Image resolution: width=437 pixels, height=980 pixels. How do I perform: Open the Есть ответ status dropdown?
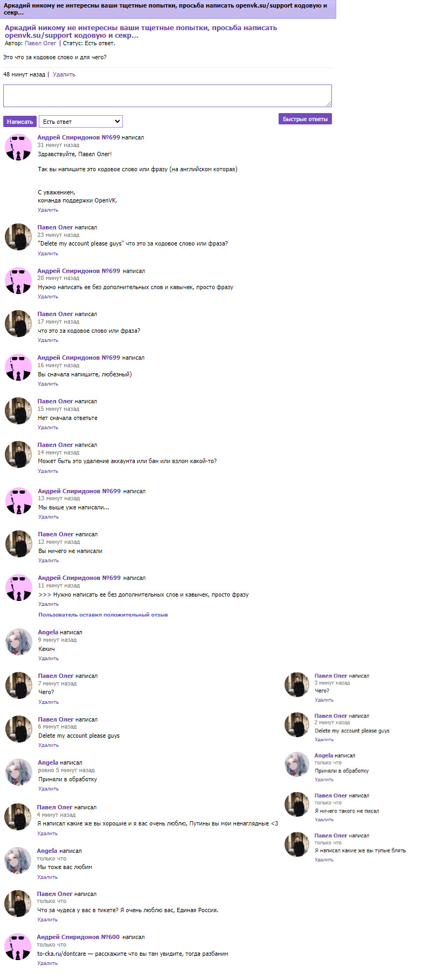tap(81, 122)
